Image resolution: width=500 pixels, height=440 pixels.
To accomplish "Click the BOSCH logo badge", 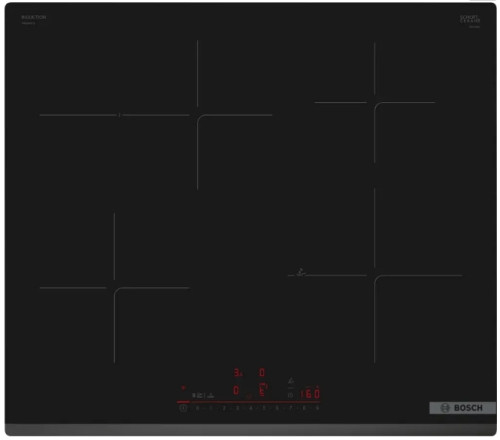I will click(x=462, y=408).
